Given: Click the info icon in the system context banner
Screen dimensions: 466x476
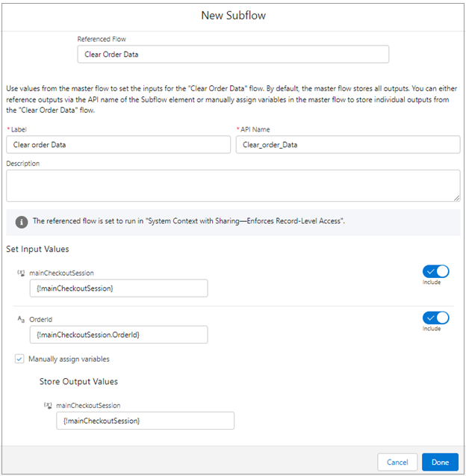Looking at the screenshot, I should click(21, 222).
